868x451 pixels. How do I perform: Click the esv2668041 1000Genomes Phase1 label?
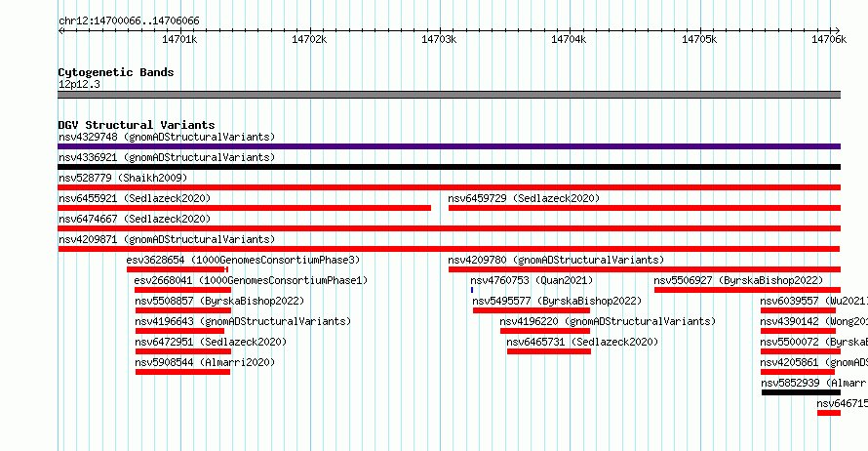coord(251,280)
